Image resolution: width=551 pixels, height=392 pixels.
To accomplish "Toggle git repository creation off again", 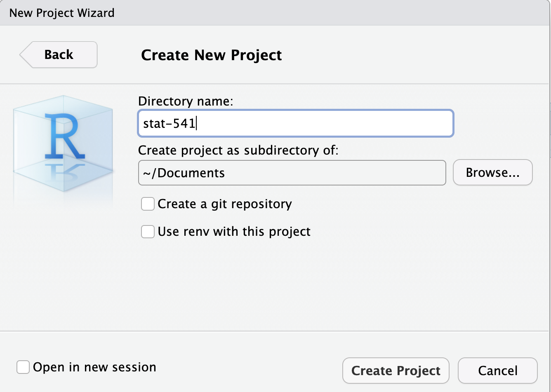I will [147, 204].
